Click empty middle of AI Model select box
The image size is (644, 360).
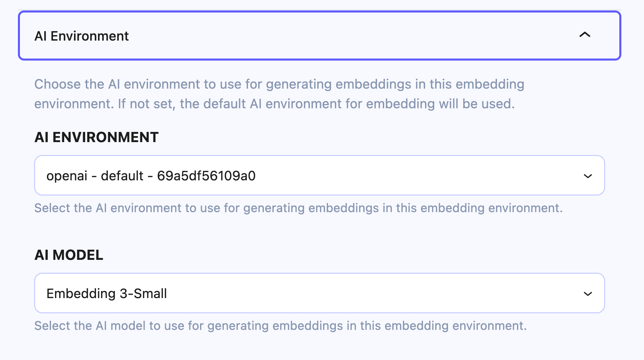coord(372,293)
